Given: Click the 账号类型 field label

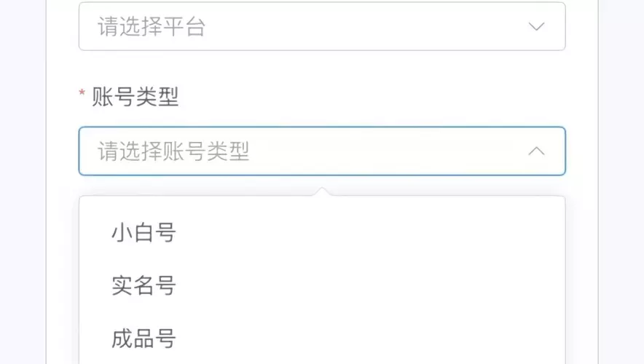Looking at the screenshot, I should (x=136, y=96).
